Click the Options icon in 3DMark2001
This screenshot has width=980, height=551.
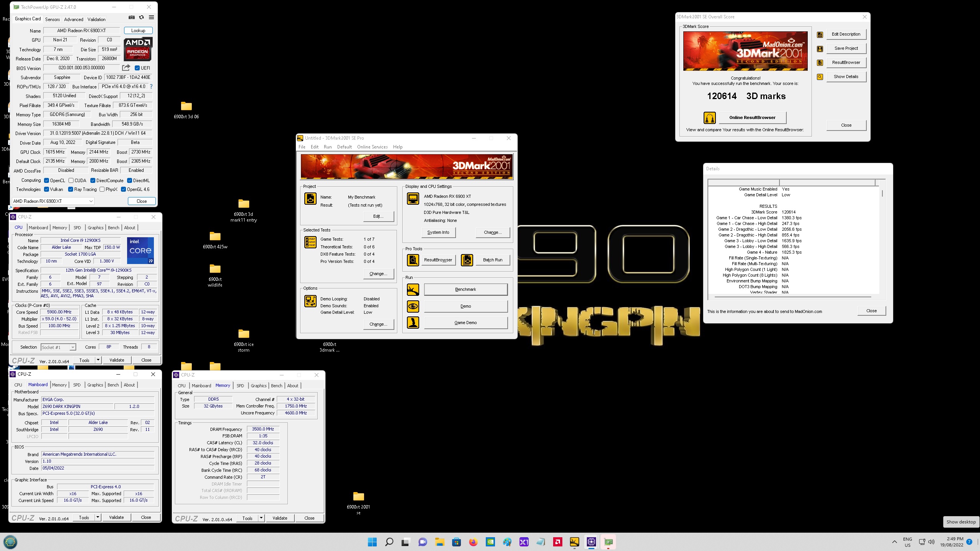click(310, 301)
